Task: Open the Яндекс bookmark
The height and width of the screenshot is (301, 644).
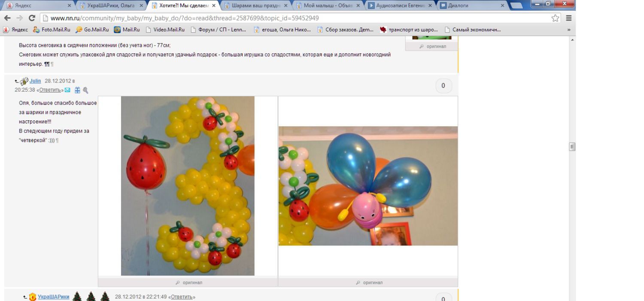Action: point(16,30)
